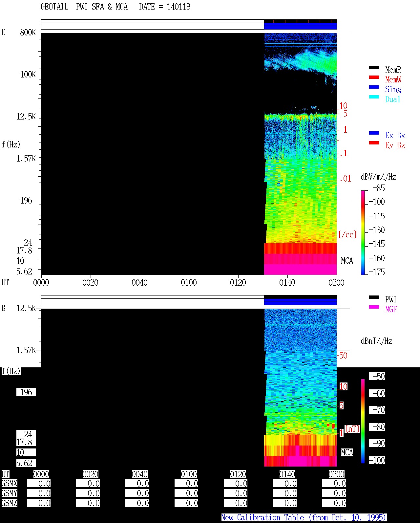
Task: Click the '-70' value on the dBnT scale
Action: tap(377, 410)
